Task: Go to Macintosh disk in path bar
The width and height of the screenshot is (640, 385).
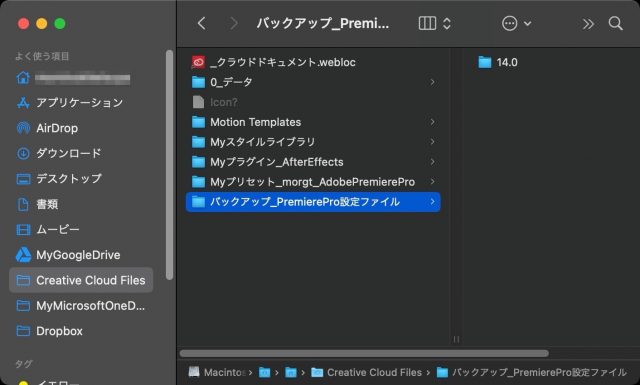Action: tap(216, 372)
